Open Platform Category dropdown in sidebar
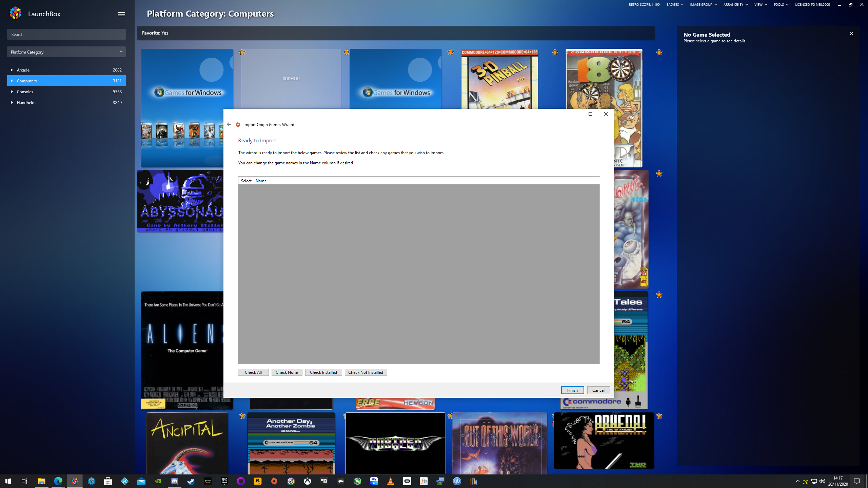 (66, 52)
